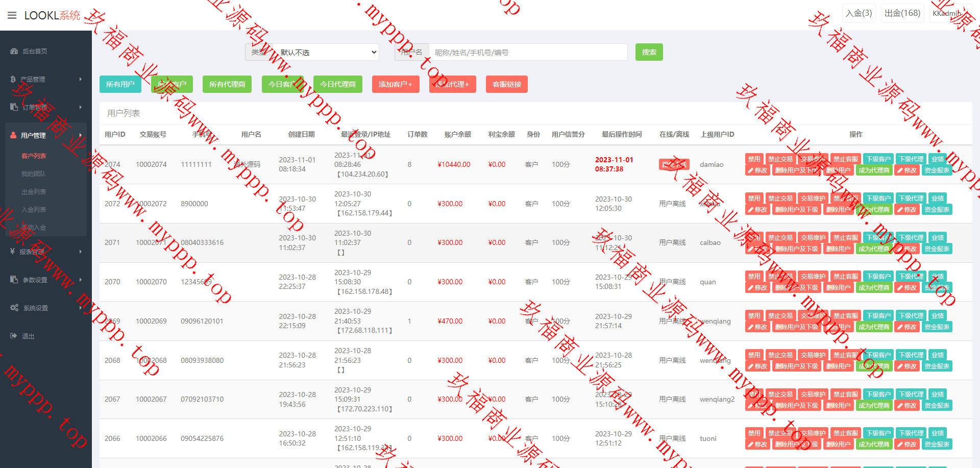This screenshot has width=980, height=468.
Task: Click 禁用 button for user 2072
Action: tap(754, 199)
